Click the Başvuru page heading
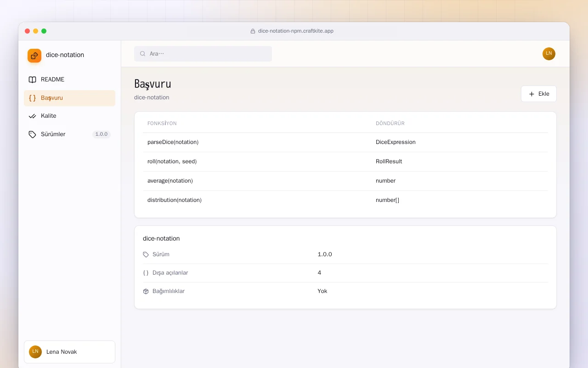Screen dimensions: 588x368 153,84
